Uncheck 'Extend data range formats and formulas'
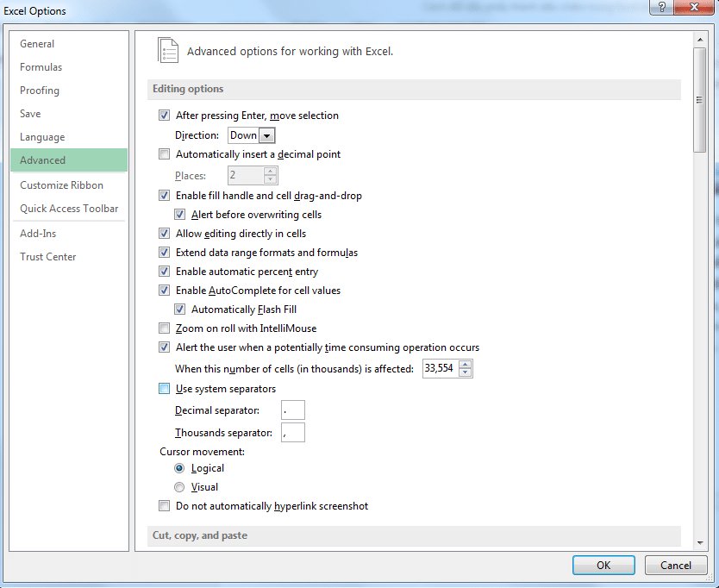 pyautogui.click(x=164, y=253)
